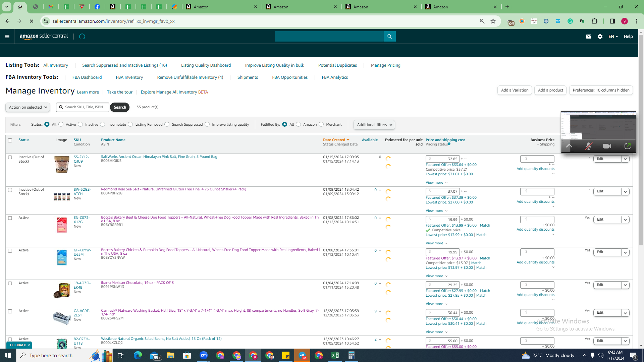Check the Redmond Real Sea Salt row
This screenshot has height=362, width=644.
coord(10,190)
